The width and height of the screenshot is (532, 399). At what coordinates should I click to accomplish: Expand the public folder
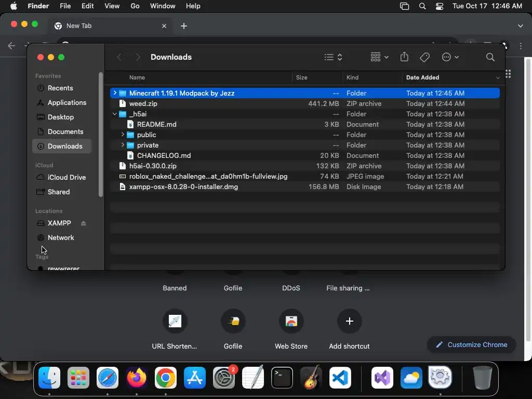123,135
